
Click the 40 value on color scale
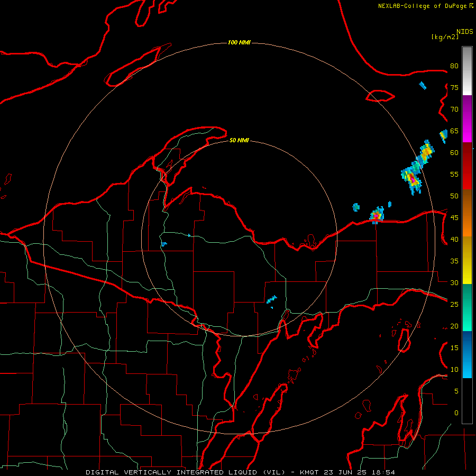454,240
